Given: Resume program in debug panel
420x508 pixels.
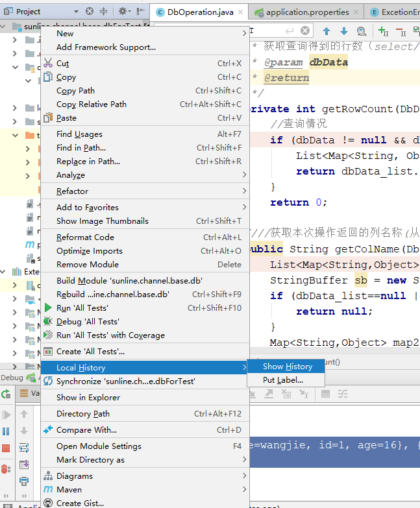Looking at the screenshot, I should (x=6, y=415).
